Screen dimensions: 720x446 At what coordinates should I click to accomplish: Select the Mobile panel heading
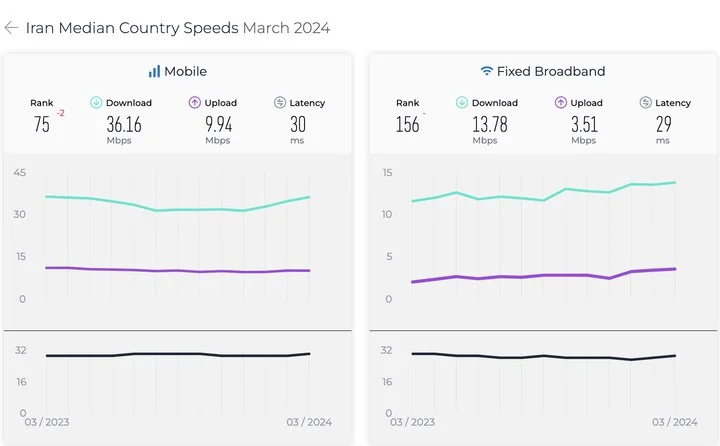(185, 71)
